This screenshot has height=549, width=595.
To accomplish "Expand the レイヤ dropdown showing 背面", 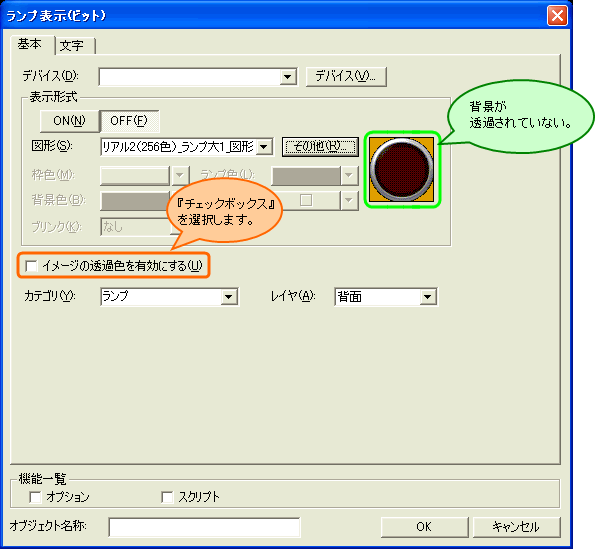I will click(x=428, y=296).
